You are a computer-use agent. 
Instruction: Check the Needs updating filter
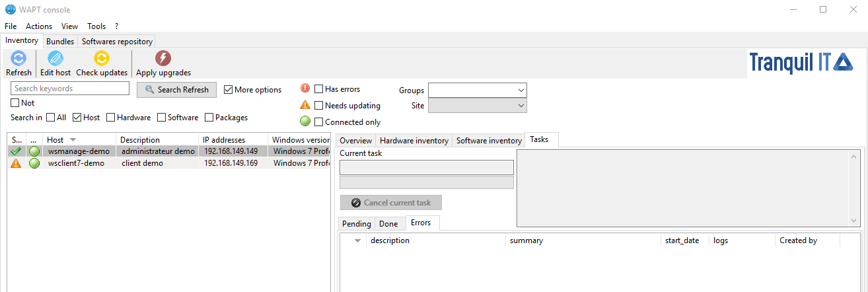pyautogui.click(x=319, y=106)
